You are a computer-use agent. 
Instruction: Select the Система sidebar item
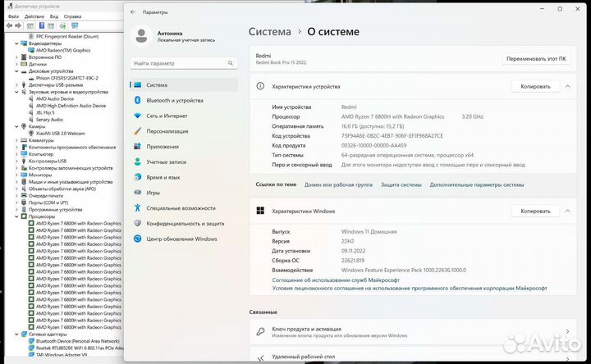pyautogui.click(x=184, y=85)
